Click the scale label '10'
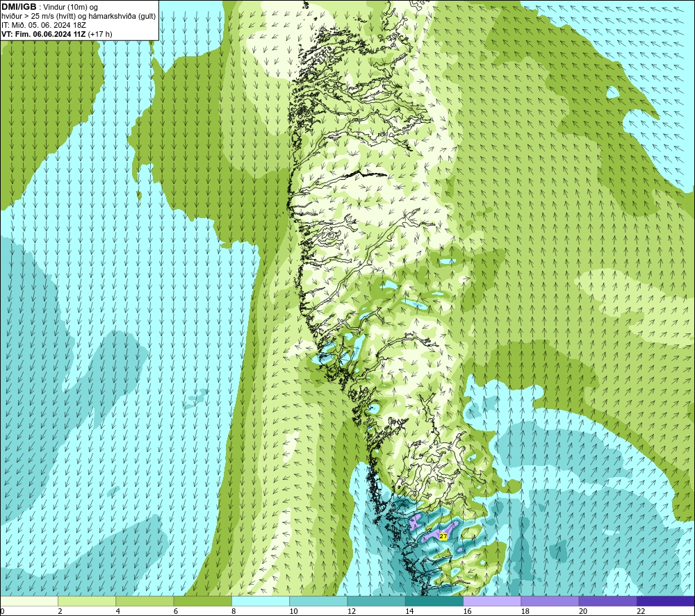This screenshot has width=695, height=616. [x=294, y=612]
